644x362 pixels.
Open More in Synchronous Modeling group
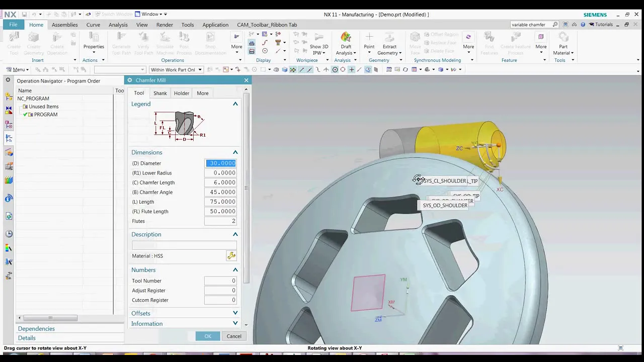(468, 41)
